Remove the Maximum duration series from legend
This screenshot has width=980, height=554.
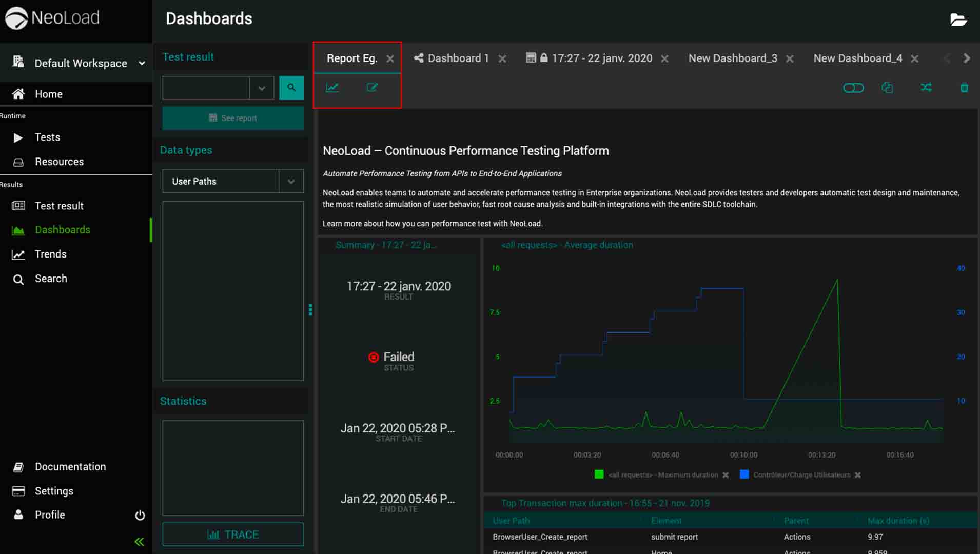tap(726, 475)
